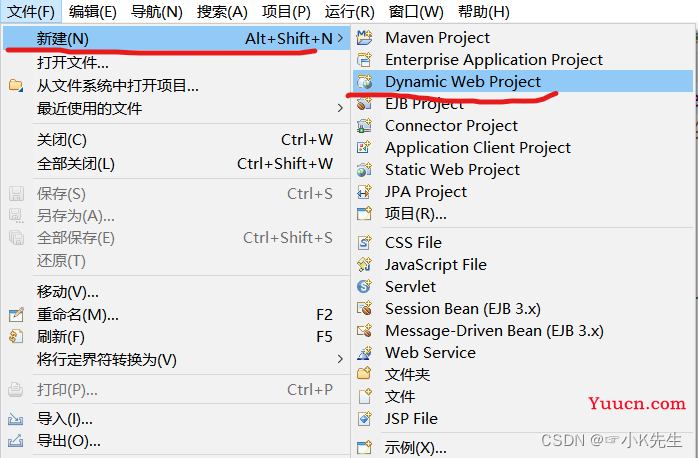The width and height of the screenshot is (698, 458).
Task: Click the Session Bean (EJB 3.x) icon
Action: tap(365, 308)
